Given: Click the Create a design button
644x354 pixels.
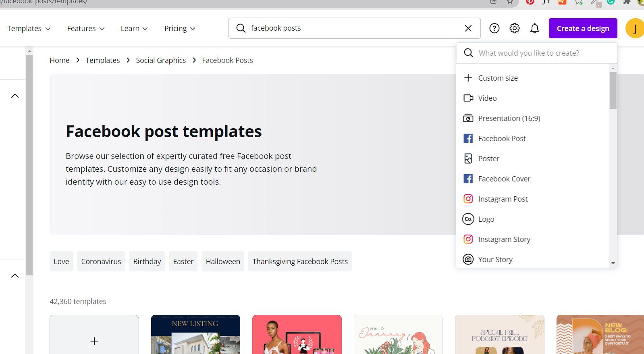Looking at the screenshot, I should [x=583, y=28].
